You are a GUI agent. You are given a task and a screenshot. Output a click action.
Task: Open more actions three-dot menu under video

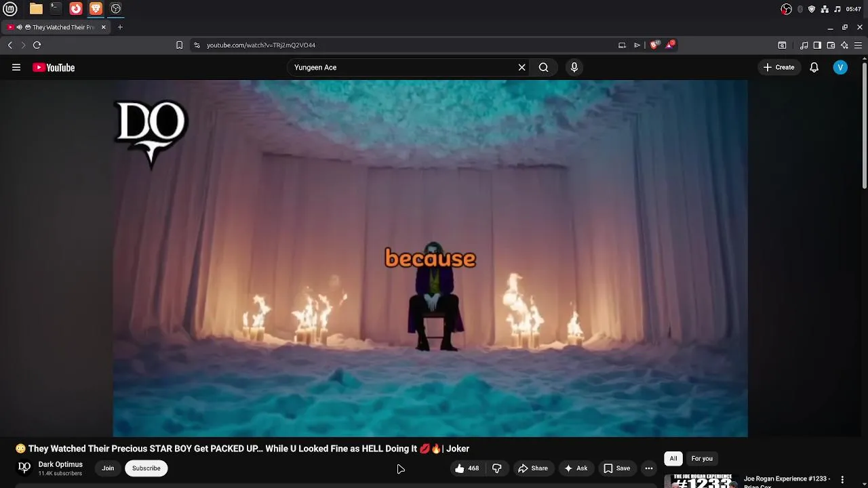tap(649, 468)
